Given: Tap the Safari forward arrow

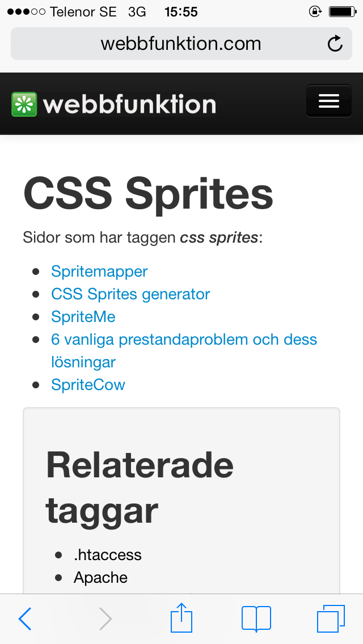Looking at the screenshot, I should click(x=105, y=618).
